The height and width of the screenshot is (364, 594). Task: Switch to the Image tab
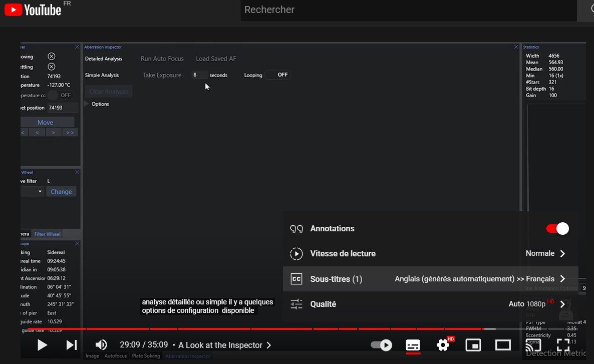point(92,355)
